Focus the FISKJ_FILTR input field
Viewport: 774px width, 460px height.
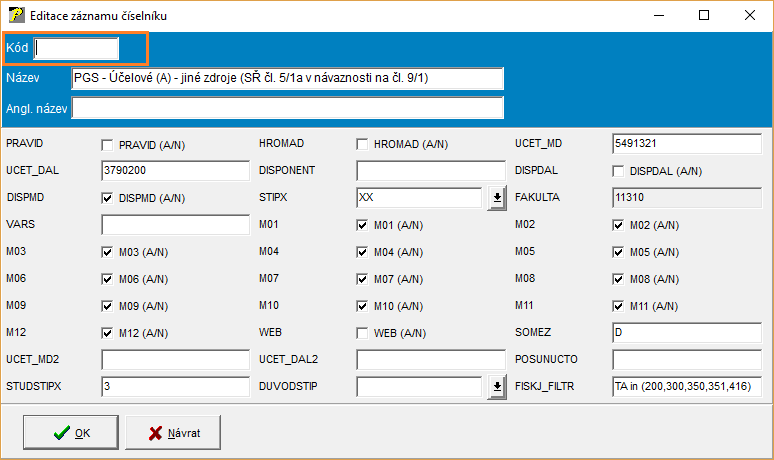[x=686, y=386]
